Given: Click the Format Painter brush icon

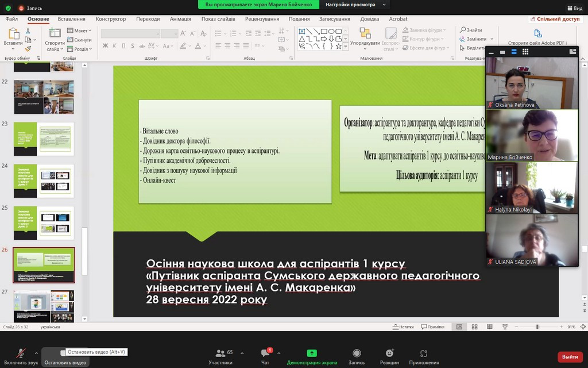Looking at the screenshot, I should (28, 49).
